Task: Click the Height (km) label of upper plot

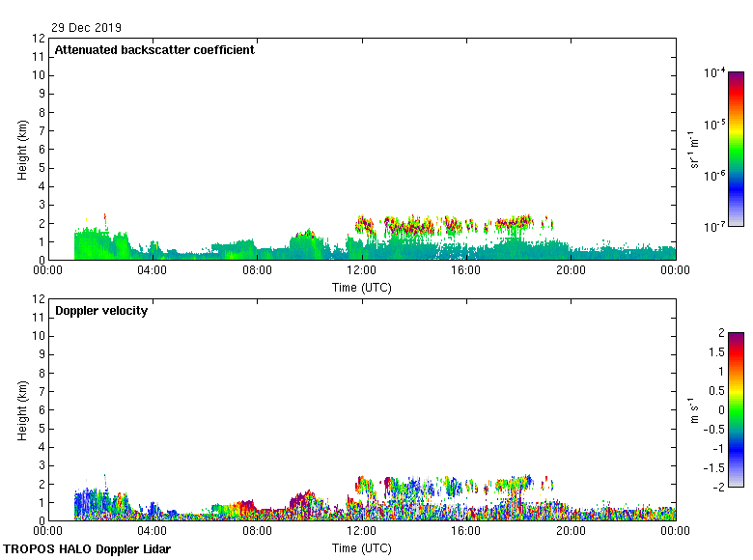Action: point(22,150)
